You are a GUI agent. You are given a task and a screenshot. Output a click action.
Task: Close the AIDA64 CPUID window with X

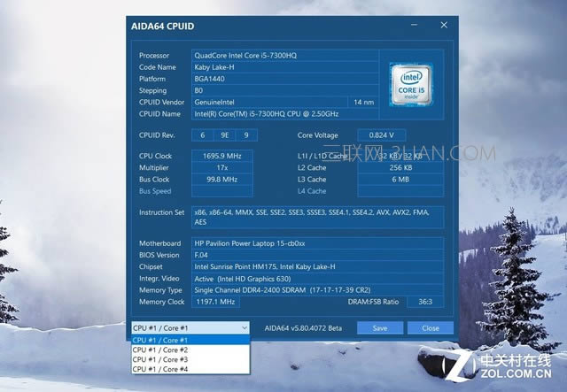point(444,25)
